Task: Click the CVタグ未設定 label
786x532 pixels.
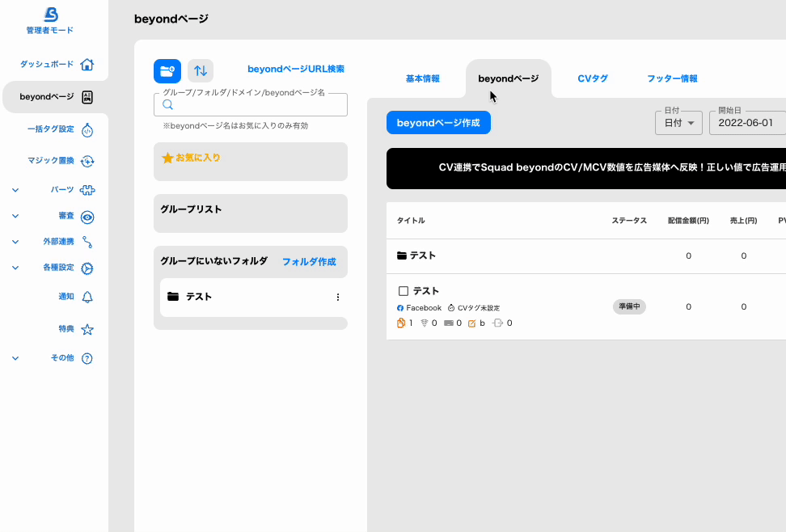Action: (x=479, y=308)
